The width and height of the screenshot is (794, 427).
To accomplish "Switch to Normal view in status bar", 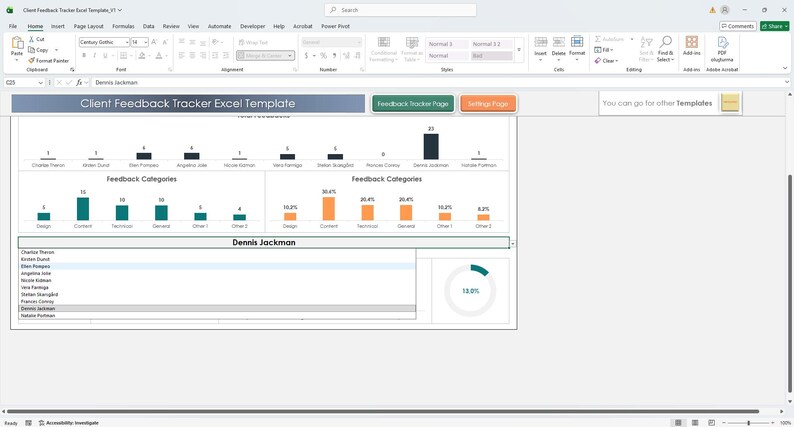I will pos(678,422).
